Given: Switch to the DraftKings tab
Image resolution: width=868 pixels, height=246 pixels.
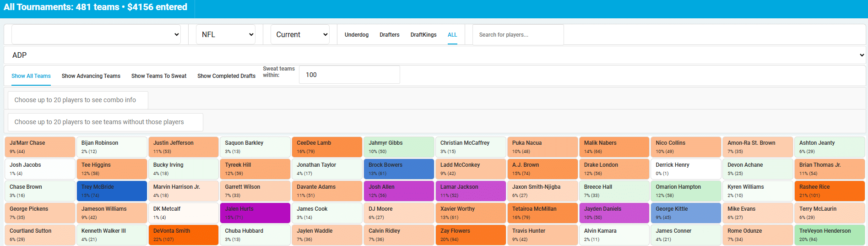Looking at the screenshot, I should coord(423,35).
